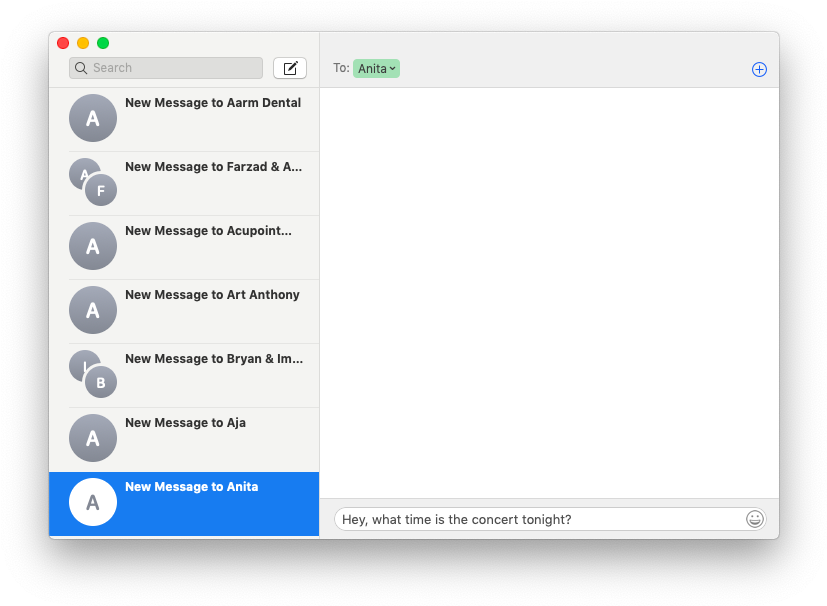Image resolution: width=827 pixels, height=606 pixels.
Task: Select New Message to Art Anthony conversation
Action: [x=212, y=295]
